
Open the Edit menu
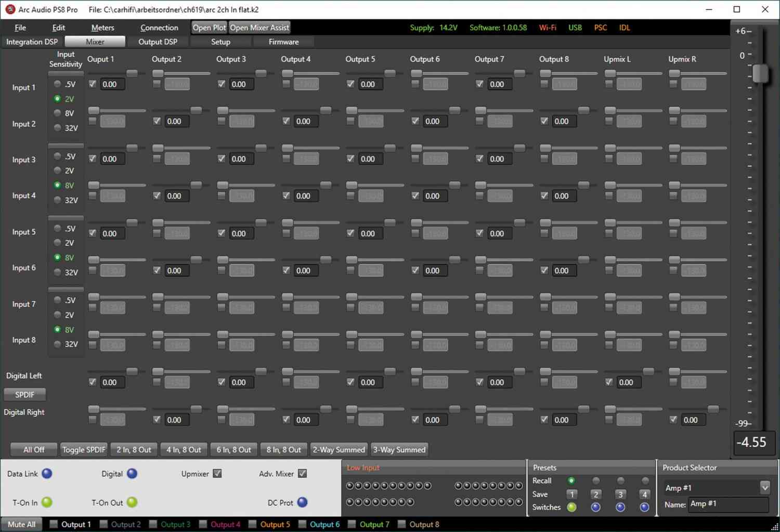point(59,28)
